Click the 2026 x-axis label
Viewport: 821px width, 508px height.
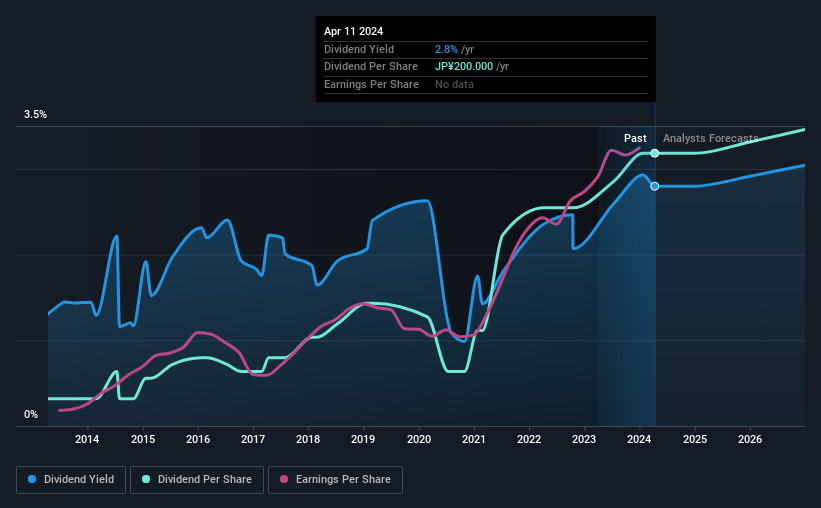pyautogui.click(x=750, y=439)
